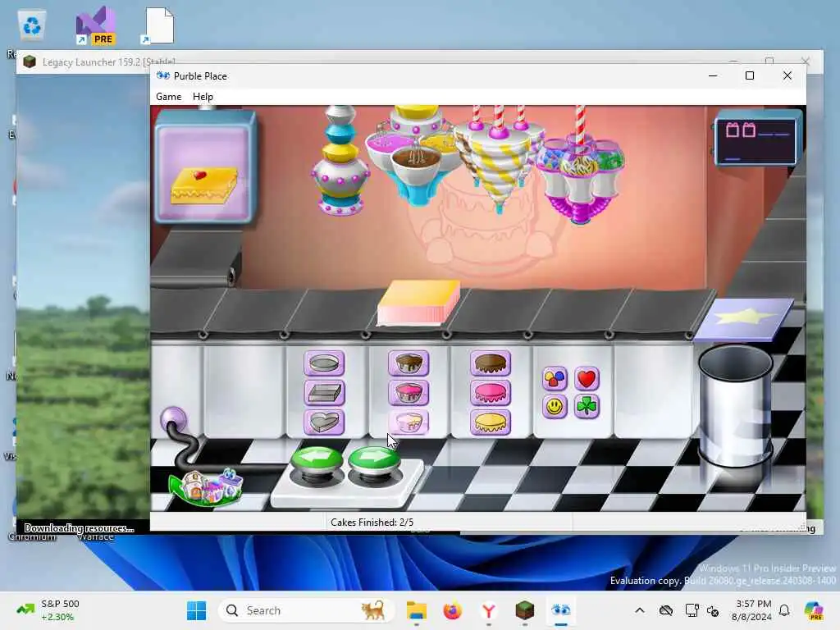
Task: Click the star shipping pad
Action: point(745,319)
